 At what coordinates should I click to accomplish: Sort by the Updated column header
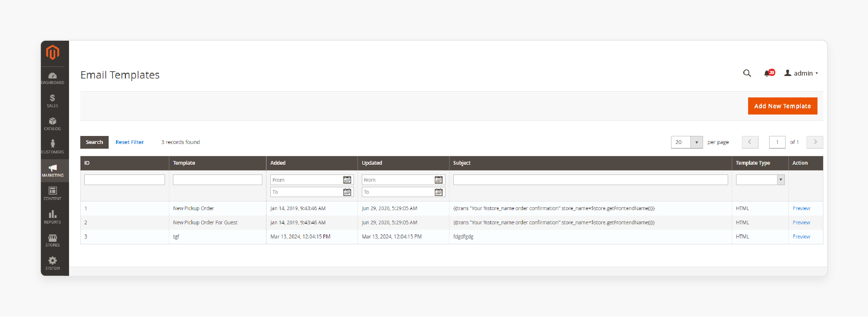click(404, 163)
